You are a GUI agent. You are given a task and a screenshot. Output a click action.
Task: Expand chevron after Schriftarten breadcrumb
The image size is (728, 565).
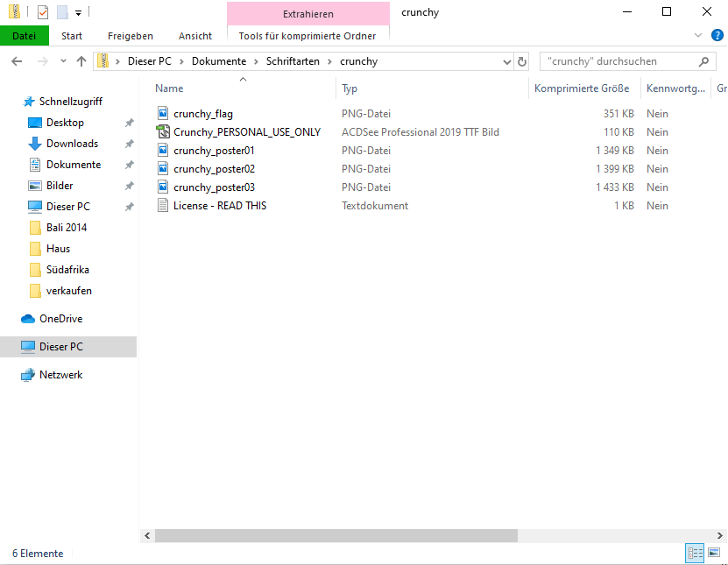329,61
